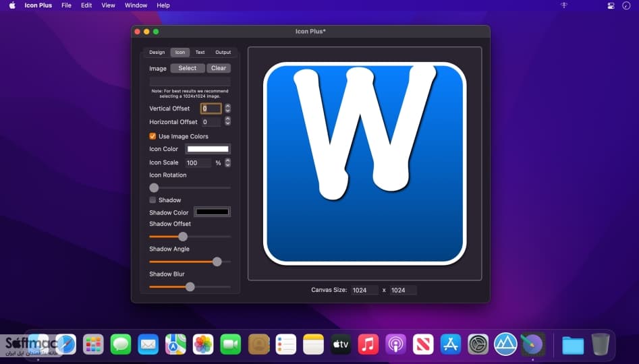
Task: Open Music app in the Dock
Action: [x=368, y=344]
